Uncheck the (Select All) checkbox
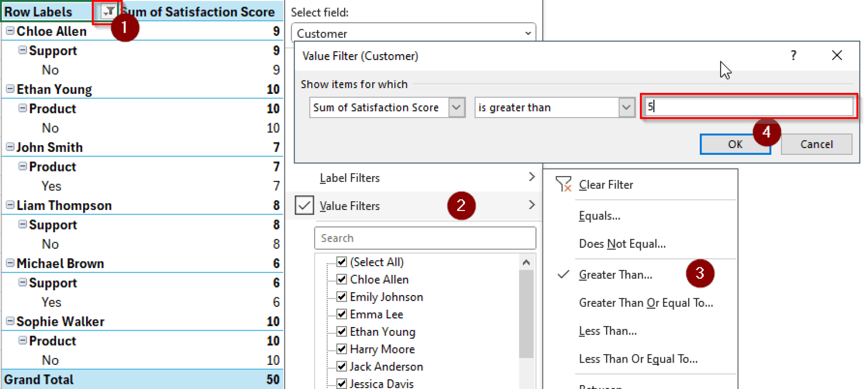868x389 pixels. click(x=341, y=262)
